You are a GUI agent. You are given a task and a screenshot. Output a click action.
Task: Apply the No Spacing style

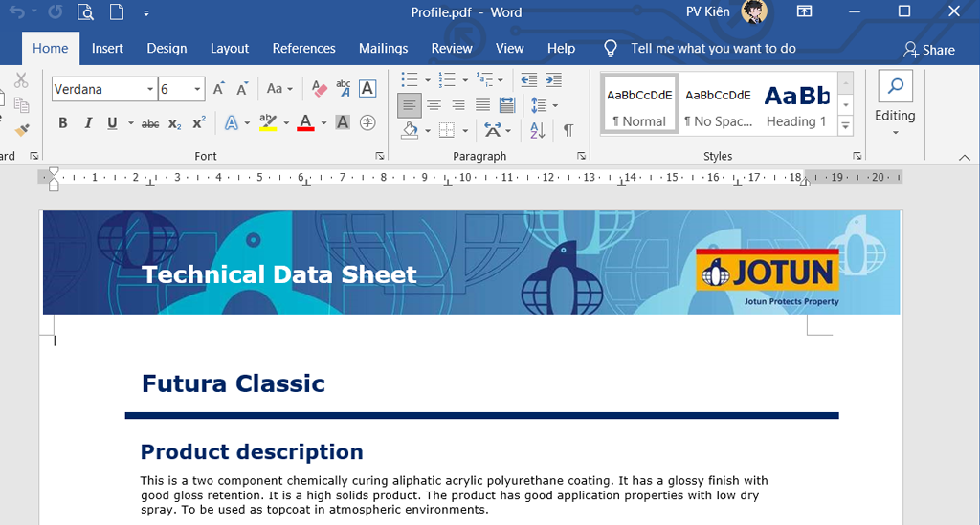[718, 105]
